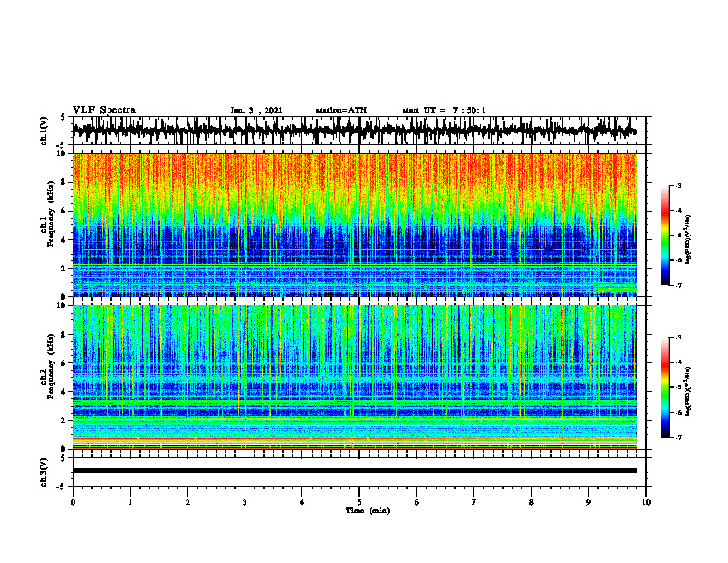Click the "Time (min)" axis title
This screenshot has height=563, width=728.
point(368,511)
